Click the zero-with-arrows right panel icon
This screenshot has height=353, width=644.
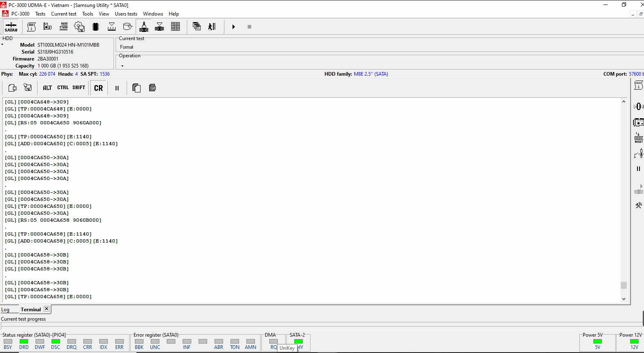click(x=638, y=107)
